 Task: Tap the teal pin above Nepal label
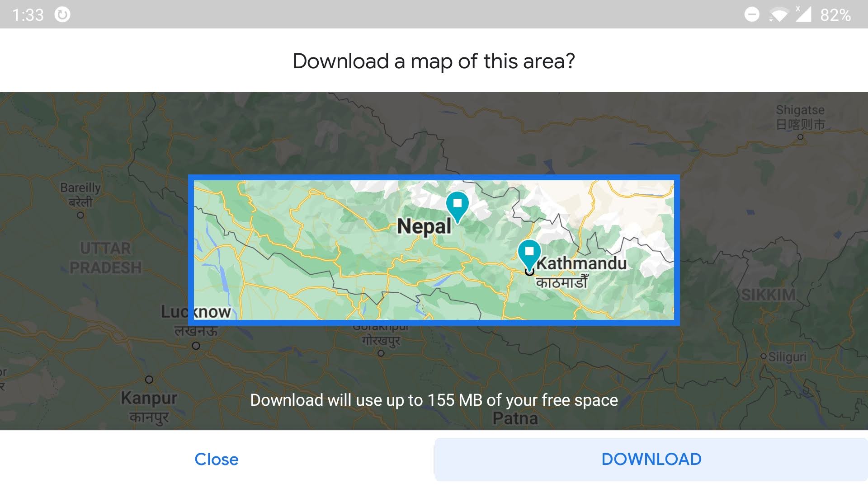[457, 205]
